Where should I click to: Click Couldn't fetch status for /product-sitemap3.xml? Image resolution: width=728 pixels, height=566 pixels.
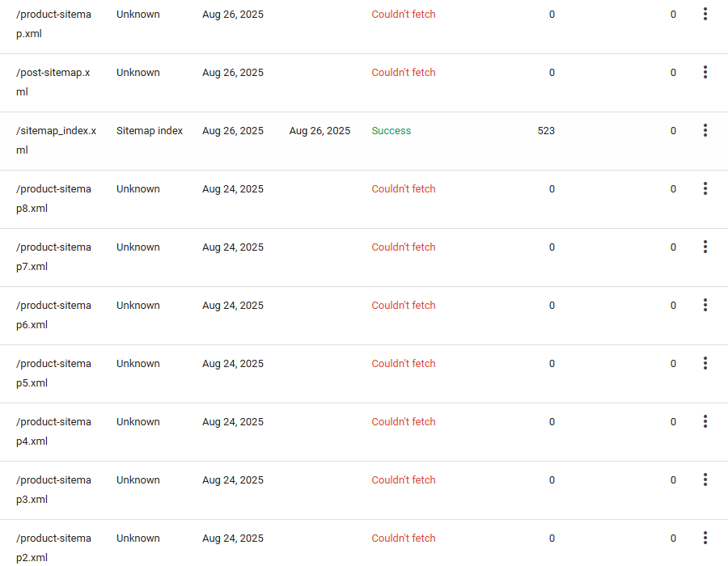(x=403, y=480)
